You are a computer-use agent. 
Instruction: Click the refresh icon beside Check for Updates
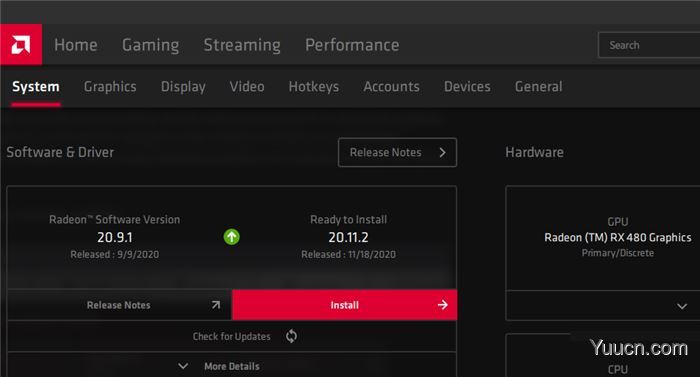292,336
